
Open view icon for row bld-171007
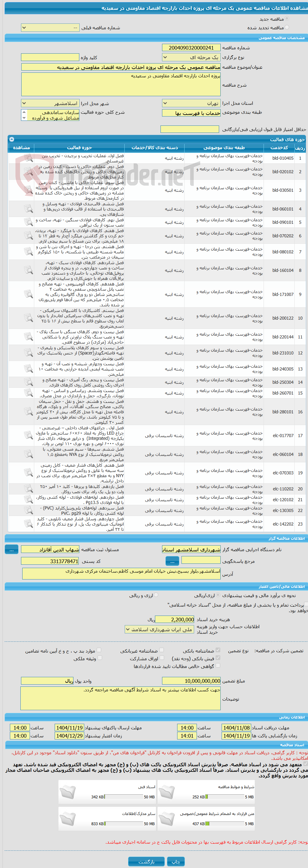pos(28,294)
